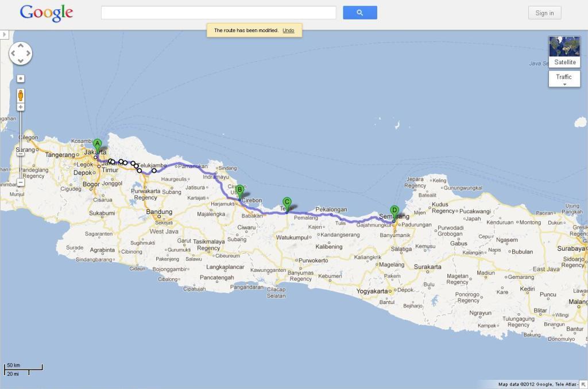
Task: Zoom in with the plus button
Action: [21, 107]
